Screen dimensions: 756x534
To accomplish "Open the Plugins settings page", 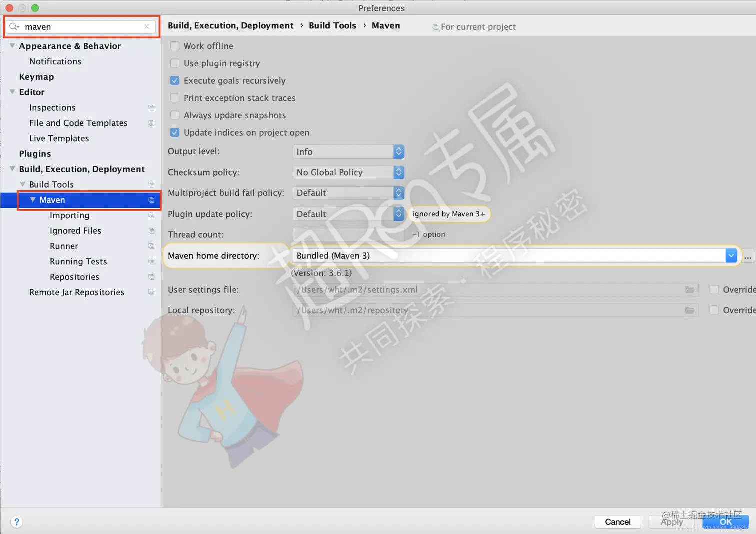I will (x=35, y=154).
